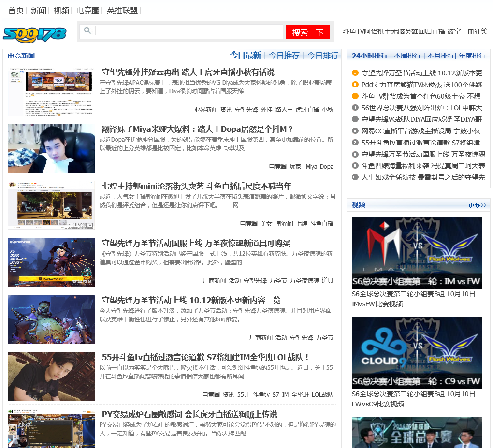This screenshot has width=493, height=448.
Task: Switch to the 今日推荐 tab
Action: click(x=284, y=55)
